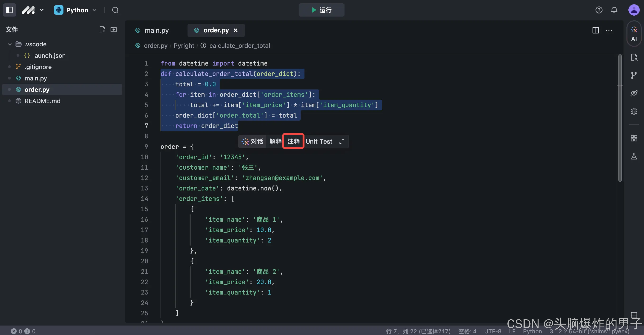Collapse the .vscode folder in the explorer
Viewport: 644px width, 335px height.
9,44
